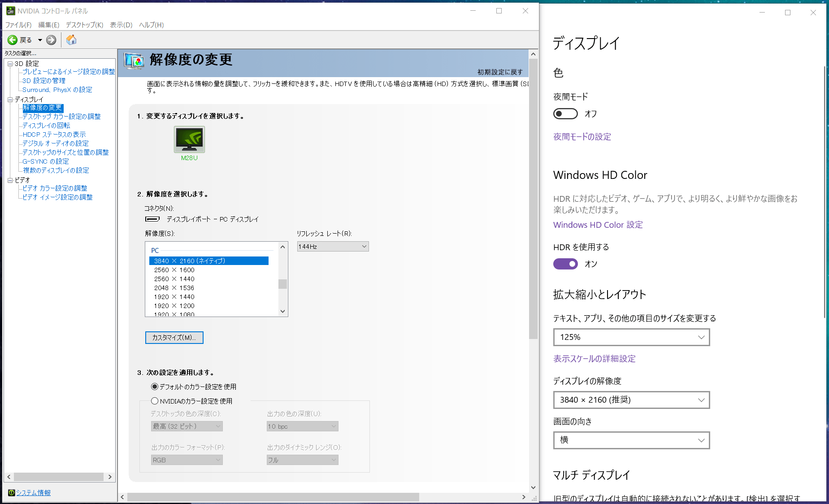Click 表示スケールの詳細設定 link

(594, 359)
